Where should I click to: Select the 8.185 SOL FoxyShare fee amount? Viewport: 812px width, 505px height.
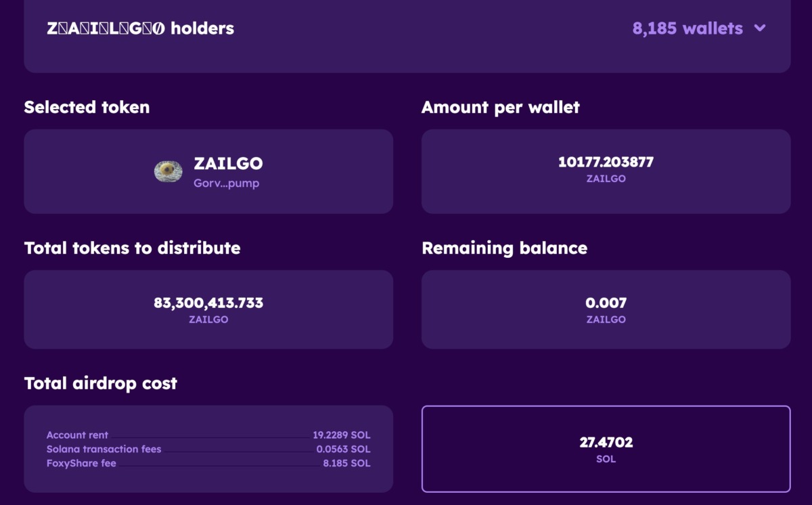(347, 463)
